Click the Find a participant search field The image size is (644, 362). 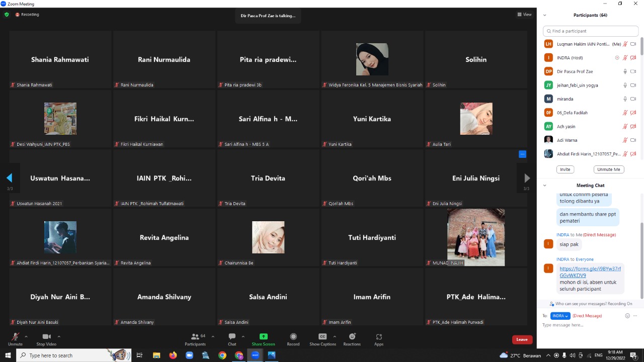[591, 31]
